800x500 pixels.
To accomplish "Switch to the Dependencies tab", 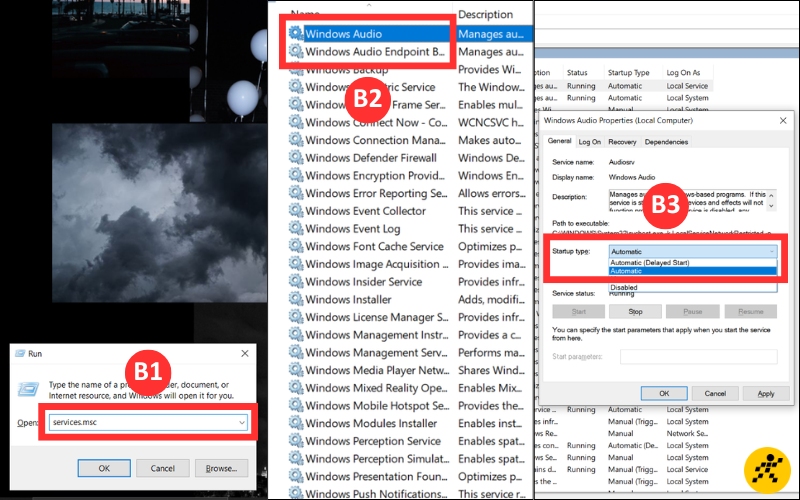I will tap(666, 142).
